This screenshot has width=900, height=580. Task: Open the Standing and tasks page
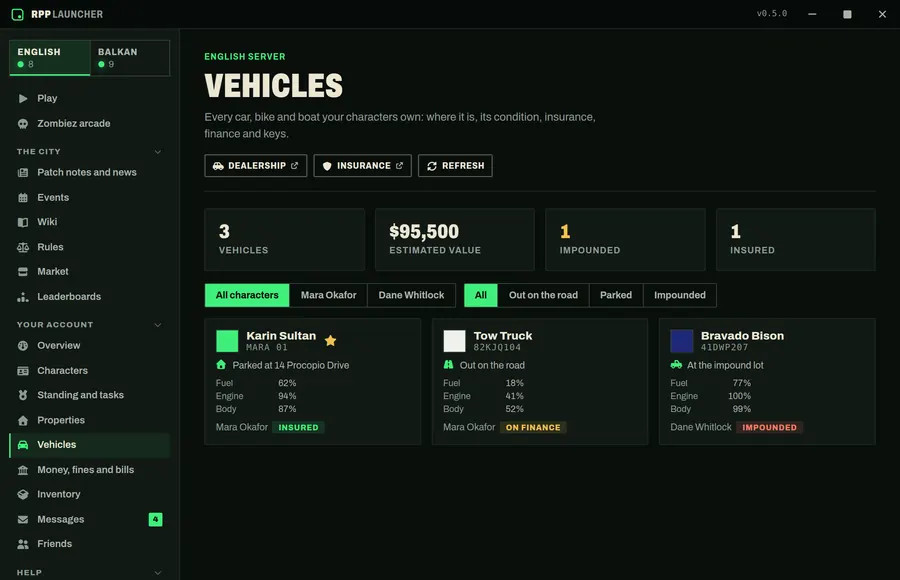(90, 395)
